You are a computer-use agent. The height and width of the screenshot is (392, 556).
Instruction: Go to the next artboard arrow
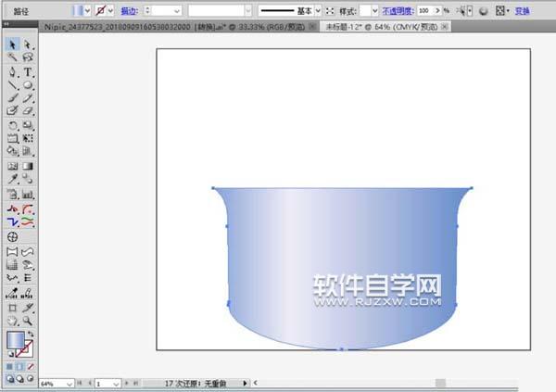[126, 383]
